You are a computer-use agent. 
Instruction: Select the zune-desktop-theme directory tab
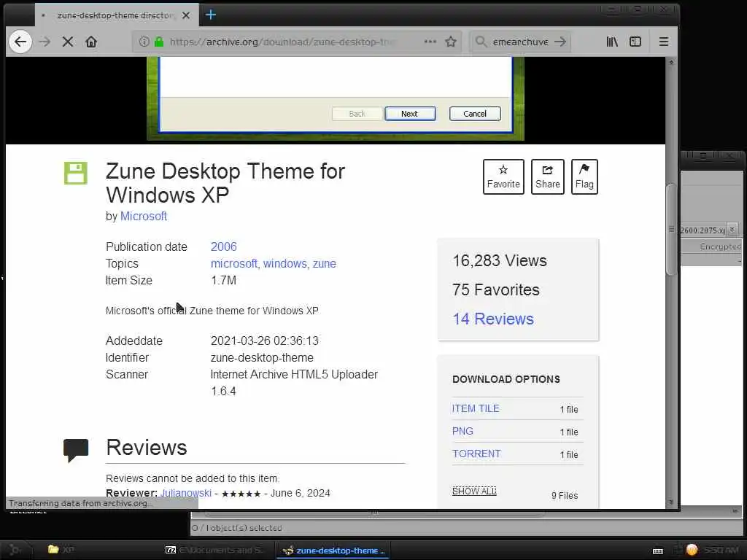click(x=116, y=15)
